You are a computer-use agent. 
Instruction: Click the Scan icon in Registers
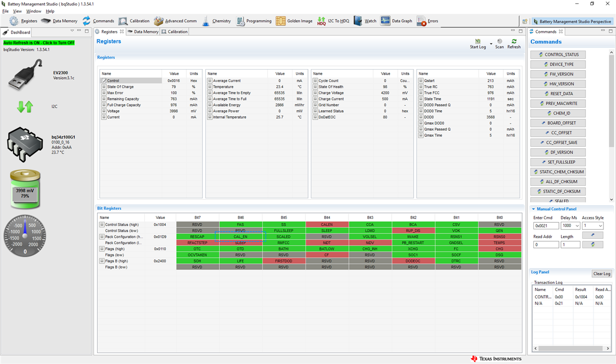pyautogui.click(x=499, y=42)
